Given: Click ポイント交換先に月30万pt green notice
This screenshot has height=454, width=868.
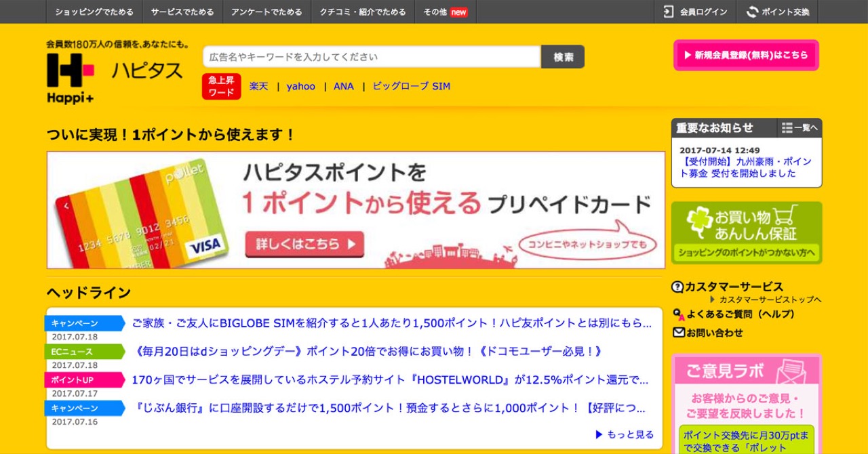Looking at the screenshot, I should pyautogui.click(x=747, y=440).
